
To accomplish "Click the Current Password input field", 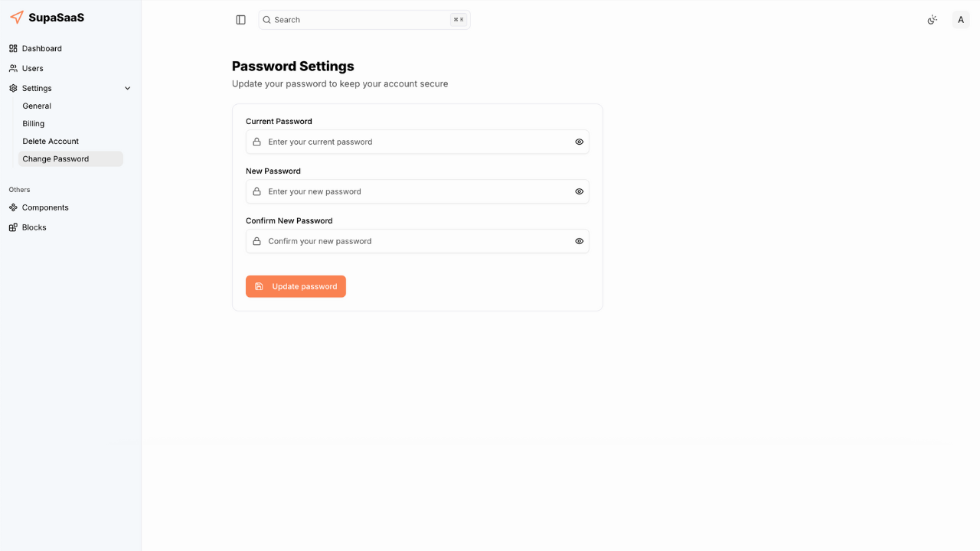I will coord(413,142).
